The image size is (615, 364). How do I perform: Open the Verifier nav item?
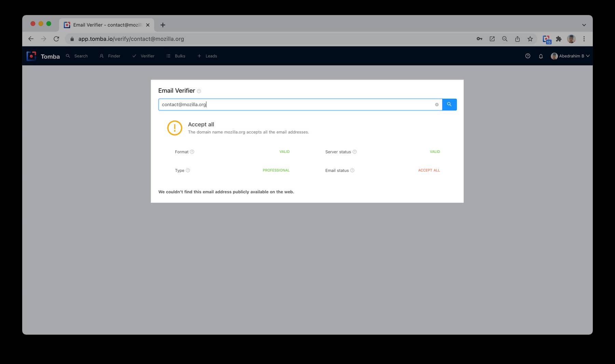click(x=143, y=56)
